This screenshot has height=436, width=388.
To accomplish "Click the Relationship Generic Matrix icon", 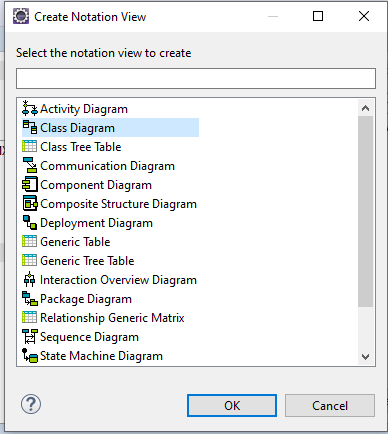I will [x=30, y=317].
